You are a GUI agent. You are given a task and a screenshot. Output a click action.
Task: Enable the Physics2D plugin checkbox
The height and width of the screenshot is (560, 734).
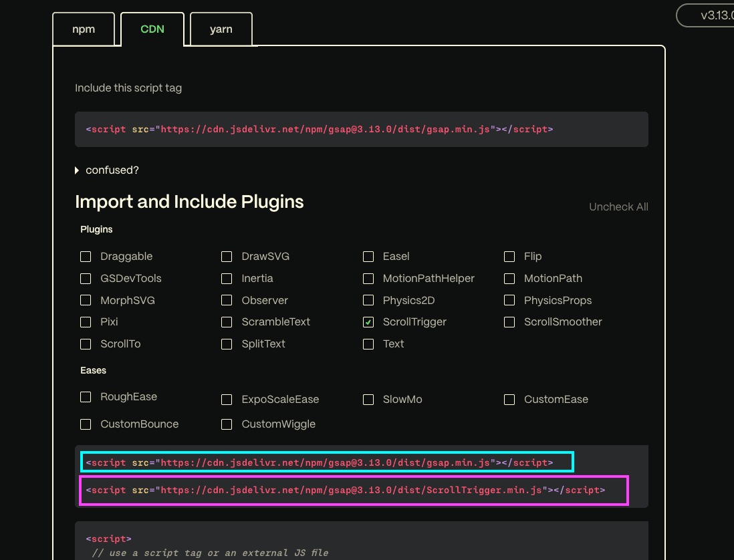point(368,301)
